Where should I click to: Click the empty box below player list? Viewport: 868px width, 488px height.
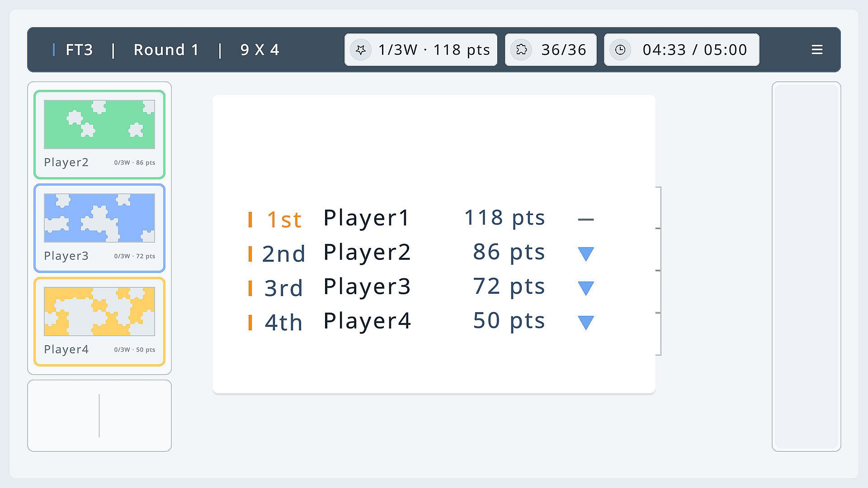coord(99,416)
